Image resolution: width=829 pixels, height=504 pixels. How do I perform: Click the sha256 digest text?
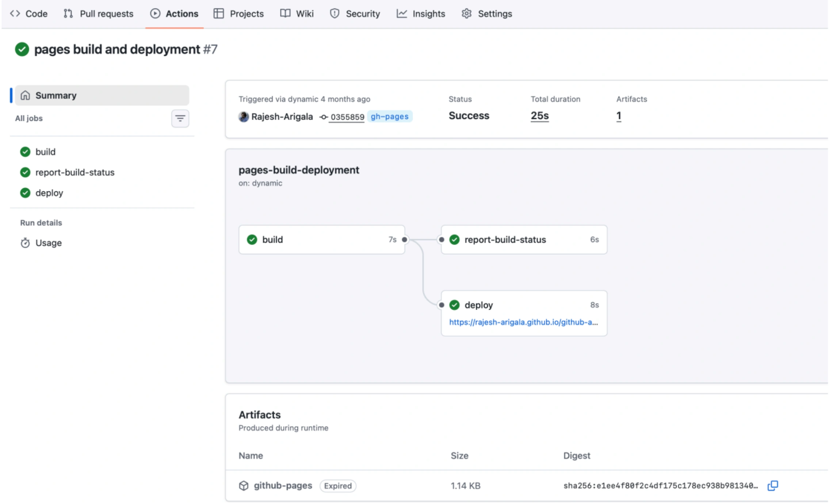(660, 486)
